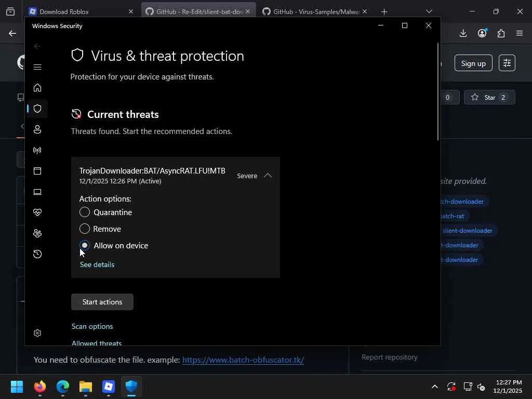The image size is (532, 399).
Task: Select Allow on device radio button
Action: pyautogui.click(x=85, y=245)
